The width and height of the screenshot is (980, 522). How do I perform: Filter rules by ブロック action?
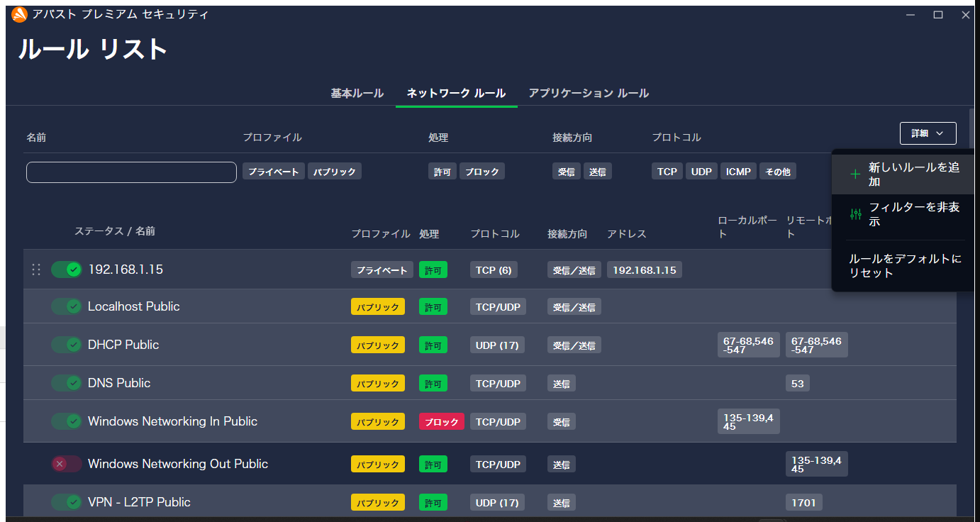coord(482,172)
